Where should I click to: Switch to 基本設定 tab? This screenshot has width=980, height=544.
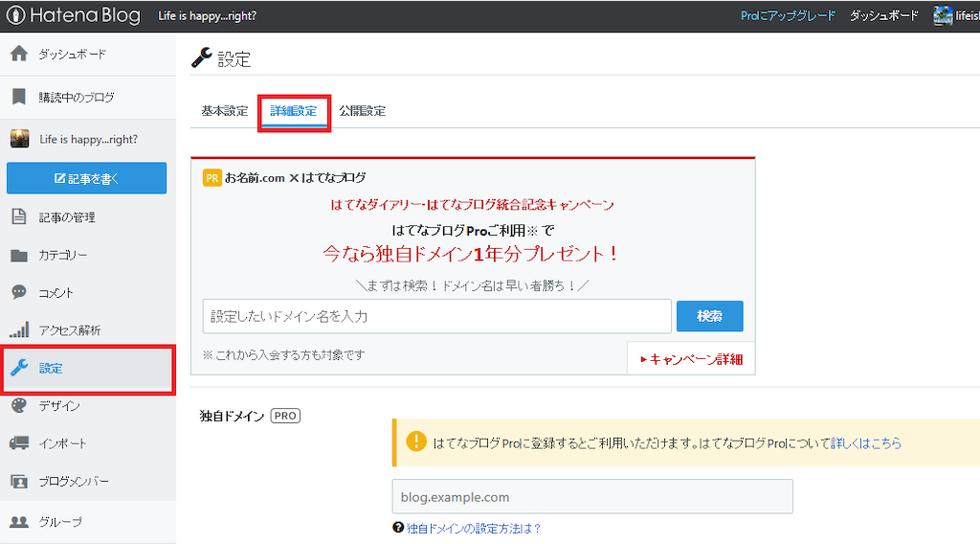(224, 111)
